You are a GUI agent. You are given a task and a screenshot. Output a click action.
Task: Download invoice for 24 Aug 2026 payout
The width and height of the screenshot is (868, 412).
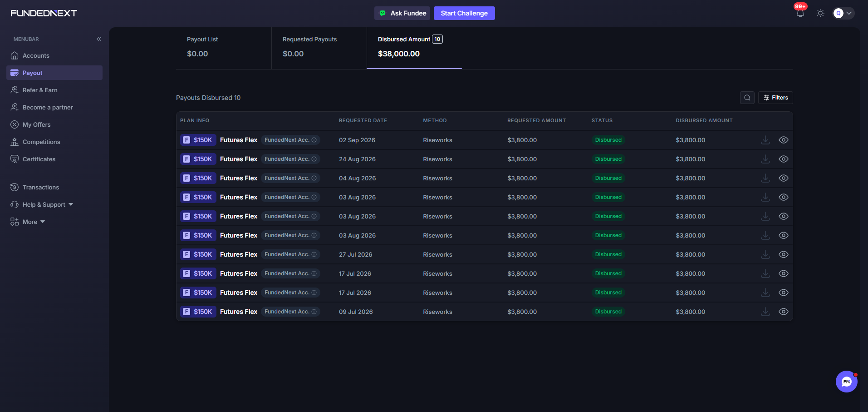(765, 159)
